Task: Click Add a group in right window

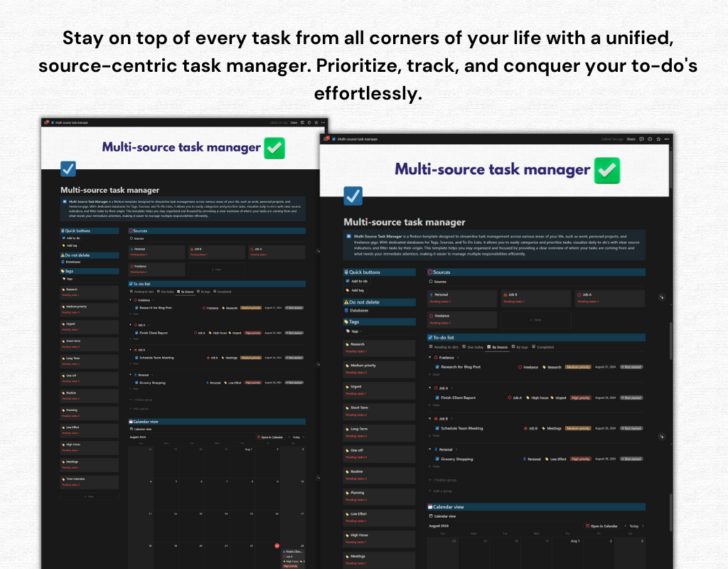Action: click(x=441, y=491)
